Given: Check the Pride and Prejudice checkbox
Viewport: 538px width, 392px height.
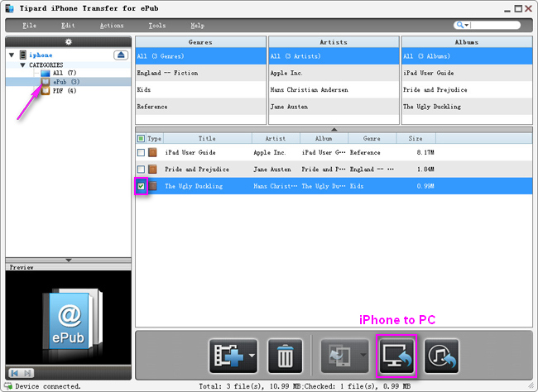Looking at the screenshot, I should click(x=141, y=170).
